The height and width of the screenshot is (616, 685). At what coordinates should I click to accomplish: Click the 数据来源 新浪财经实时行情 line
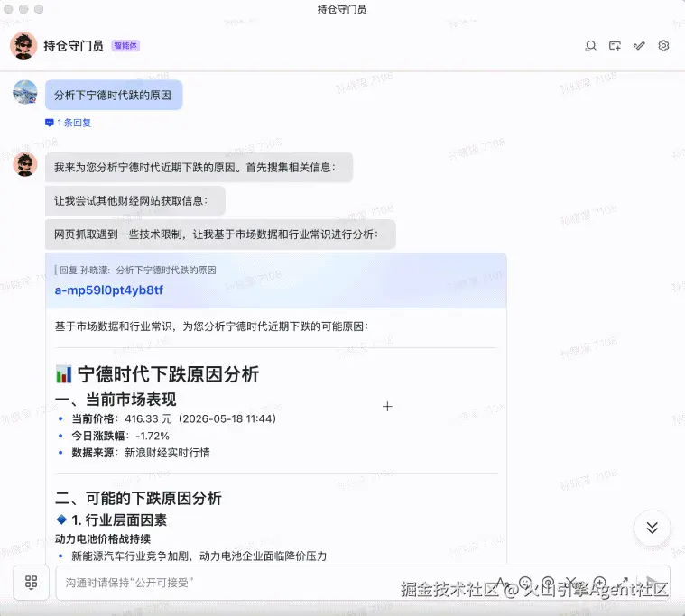[x=141, y=453]
